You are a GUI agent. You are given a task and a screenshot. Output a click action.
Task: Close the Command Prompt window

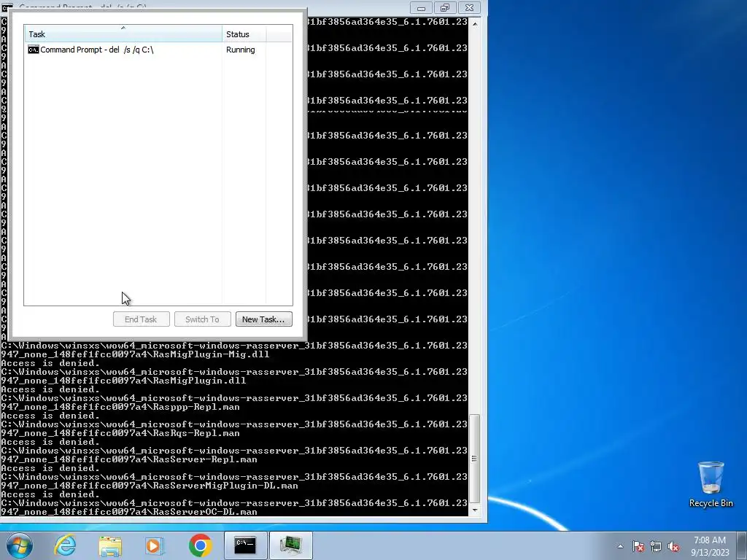click(x=469, y=7)
